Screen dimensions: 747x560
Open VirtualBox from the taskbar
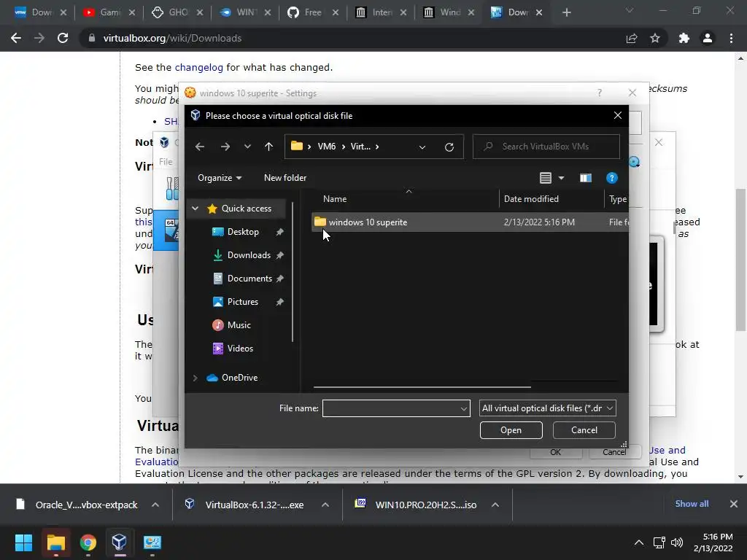(120, 542)
